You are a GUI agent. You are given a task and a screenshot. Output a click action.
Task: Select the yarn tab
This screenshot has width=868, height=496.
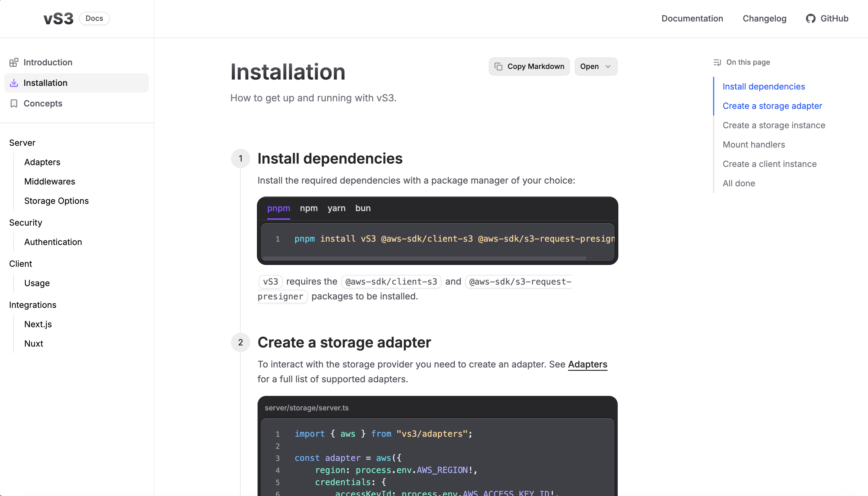click(x=336, y=208)
